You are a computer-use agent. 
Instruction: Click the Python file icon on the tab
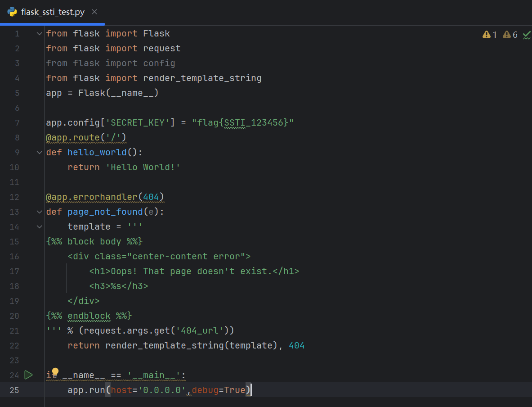pyautogui.click(x=12, y=12)
